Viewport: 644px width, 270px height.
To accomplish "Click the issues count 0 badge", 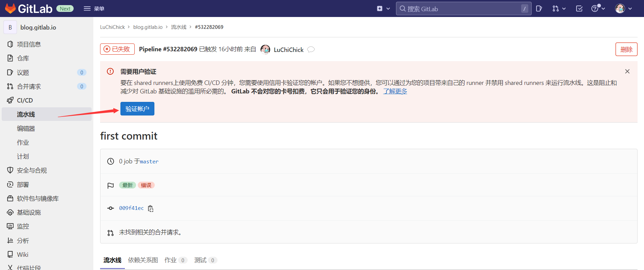I will point(82,72).
